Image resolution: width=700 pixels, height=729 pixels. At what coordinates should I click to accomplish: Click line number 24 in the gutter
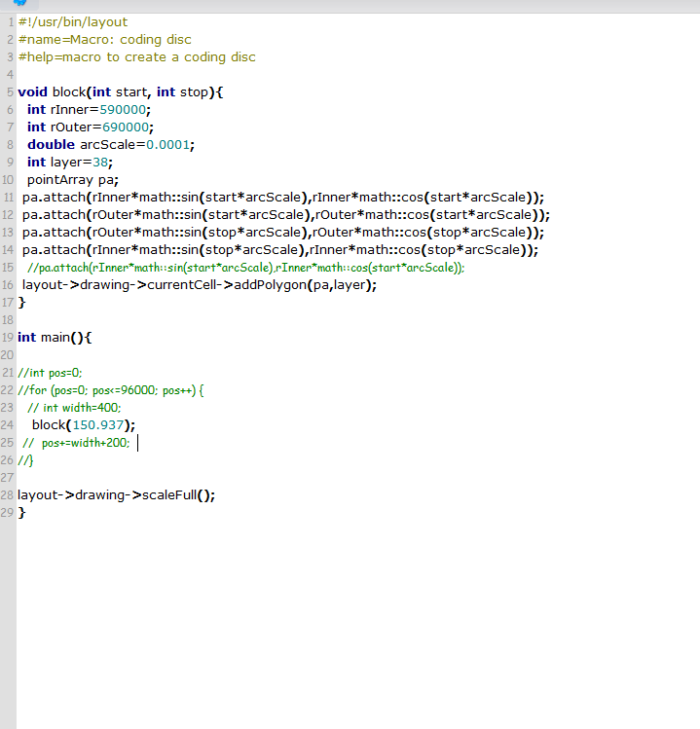[7, 425]
